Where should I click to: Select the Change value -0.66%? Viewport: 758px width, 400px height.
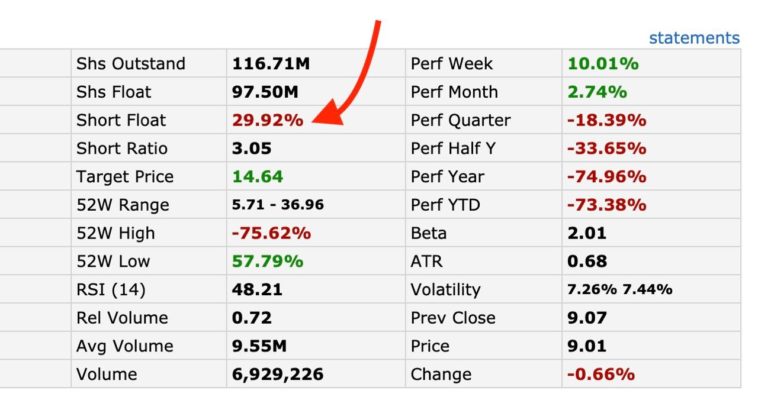pyautogui.click(x=601, y=374)
